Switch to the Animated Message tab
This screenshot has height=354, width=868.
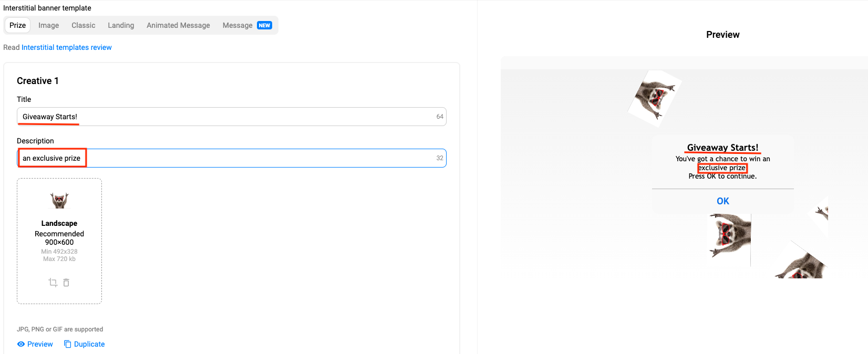178,25
